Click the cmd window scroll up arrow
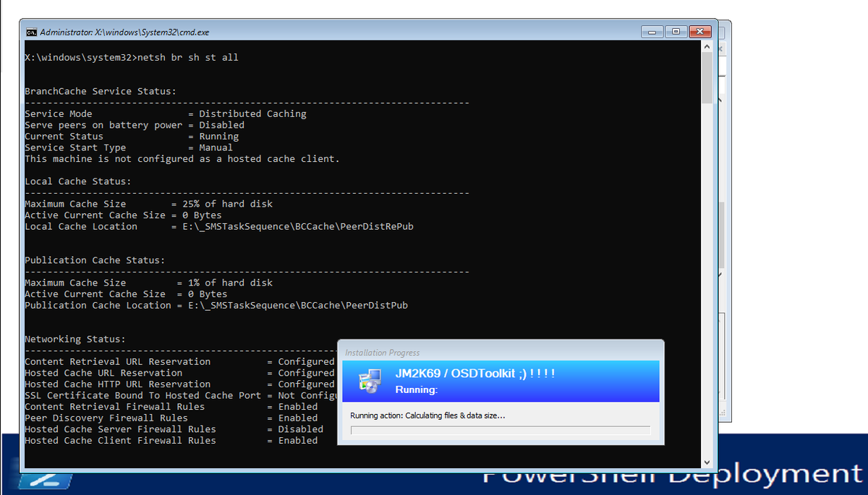868x495 pixels. click(707, 47)
